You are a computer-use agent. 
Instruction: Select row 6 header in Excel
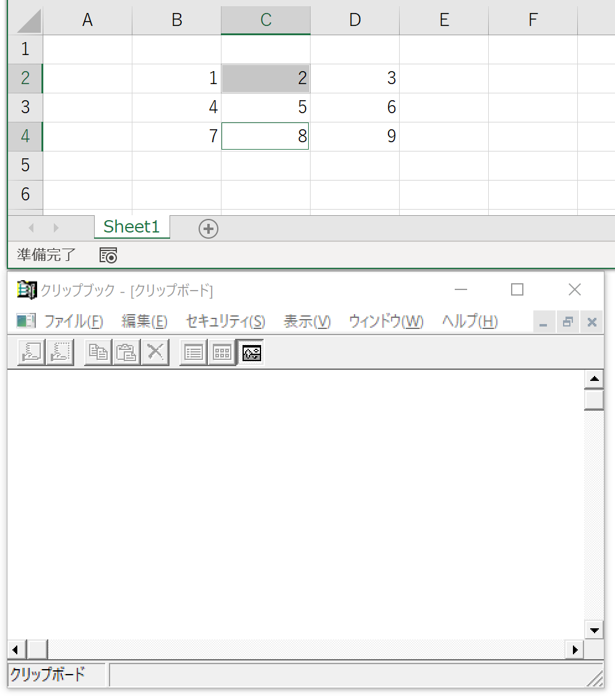point(25,194)
